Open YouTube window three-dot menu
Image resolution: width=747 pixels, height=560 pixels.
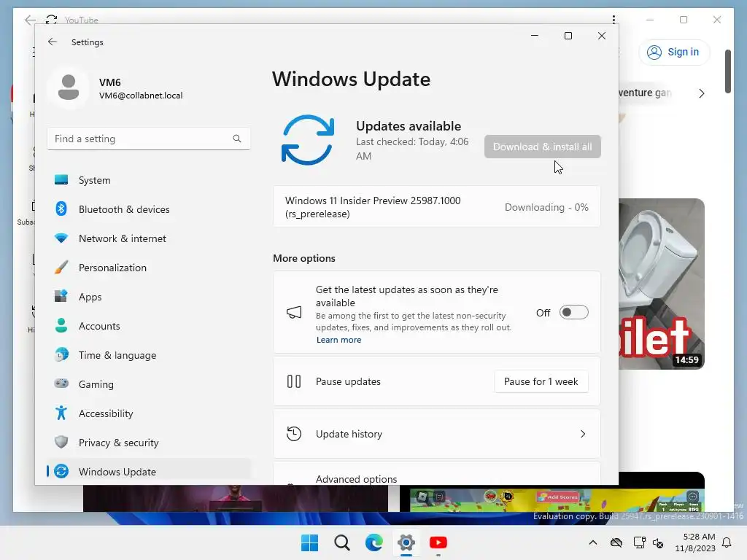tap(614, 20)
